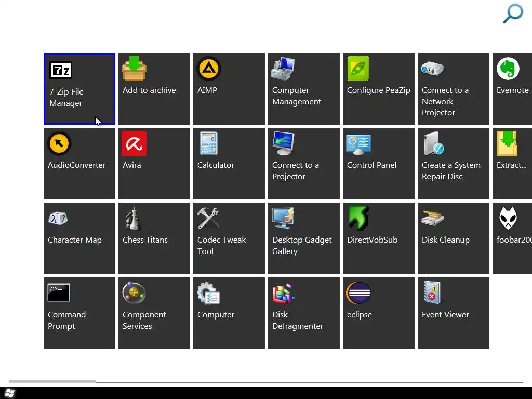This screenshot has width=532, height=399.
Task: Click the Windows start logo on taskbar
Action: 9,393
